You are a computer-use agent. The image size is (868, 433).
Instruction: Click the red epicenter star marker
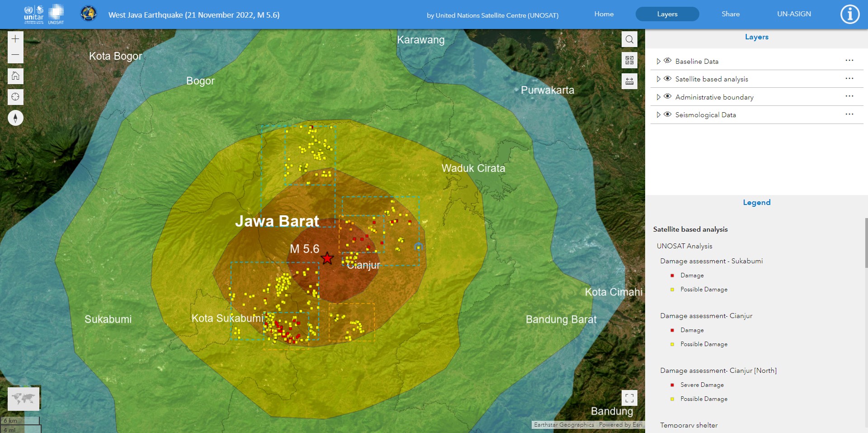327,258
